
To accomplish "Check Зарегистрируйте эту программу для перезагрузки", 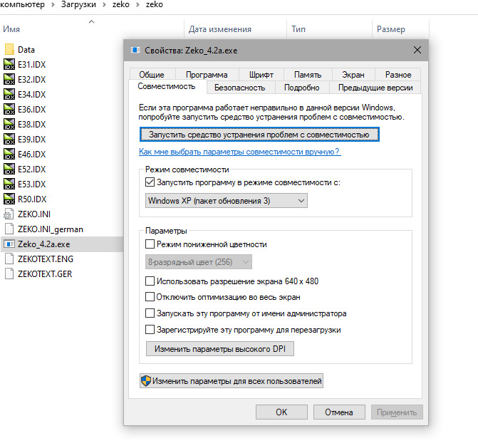I will pyautogui.click(x=150, y=330).
